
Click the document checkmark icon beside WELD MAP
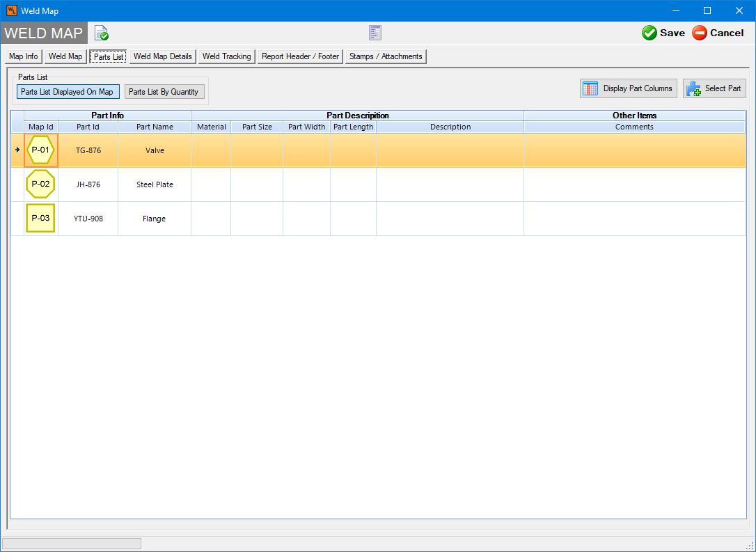click(x=102, y=33)
